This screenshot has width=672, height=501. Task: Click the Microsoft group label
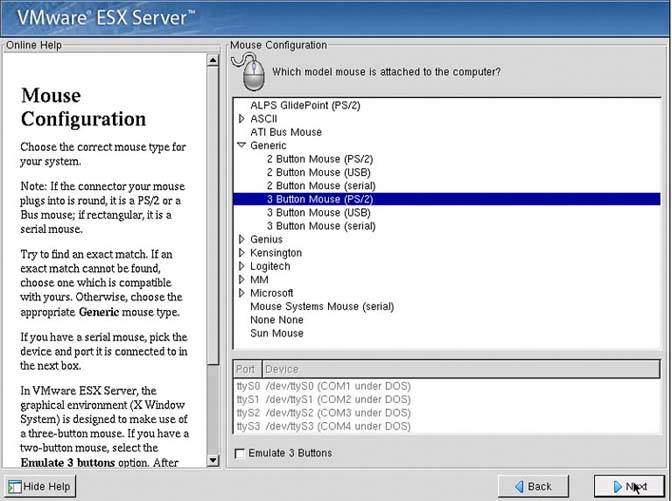272,293
